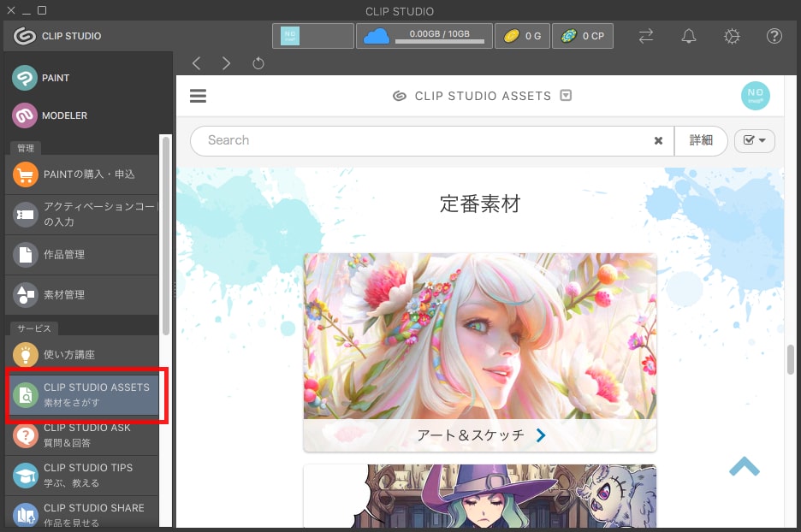Open help question mark icon
801x532 pixels.
coord(774,36)
